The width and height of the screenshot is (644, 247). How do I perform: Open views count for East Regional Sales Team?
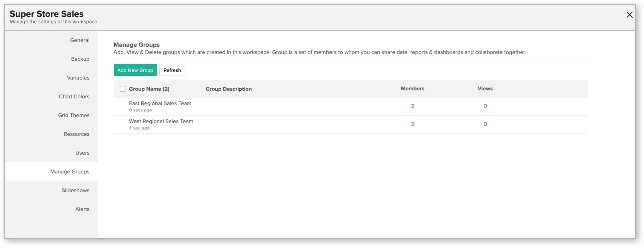(485, 106)
